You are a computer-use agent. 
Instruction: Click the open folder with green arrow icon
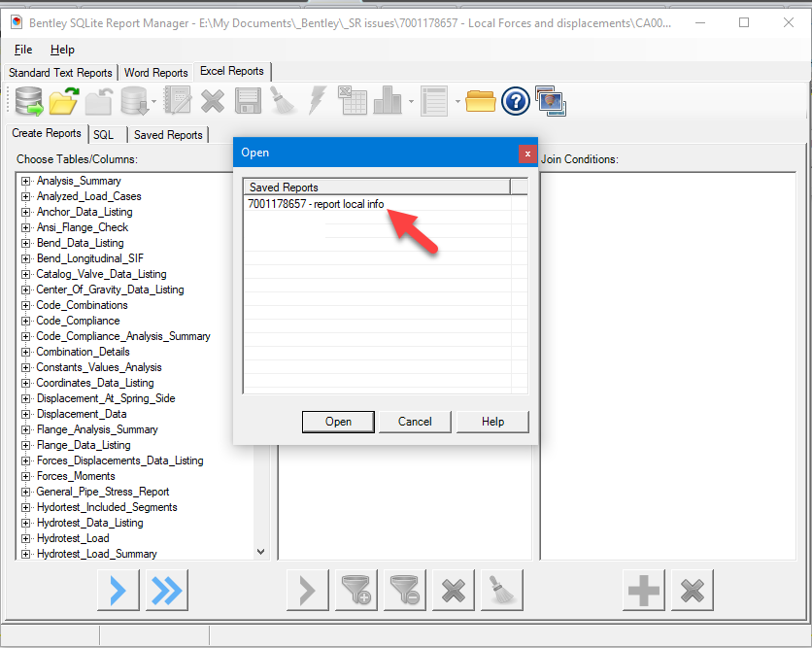(64, 100)
